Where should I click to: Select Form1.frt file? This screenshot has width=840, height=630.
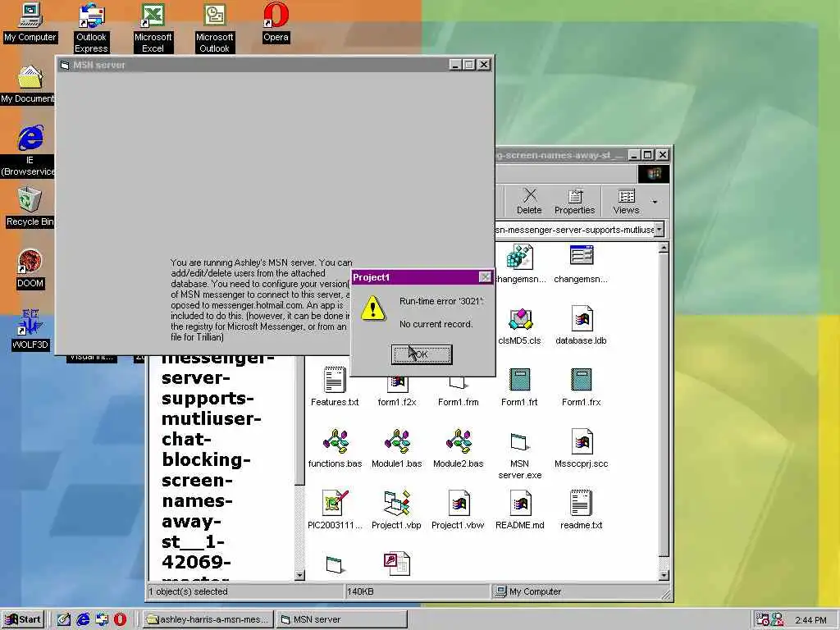pos(519,387)
